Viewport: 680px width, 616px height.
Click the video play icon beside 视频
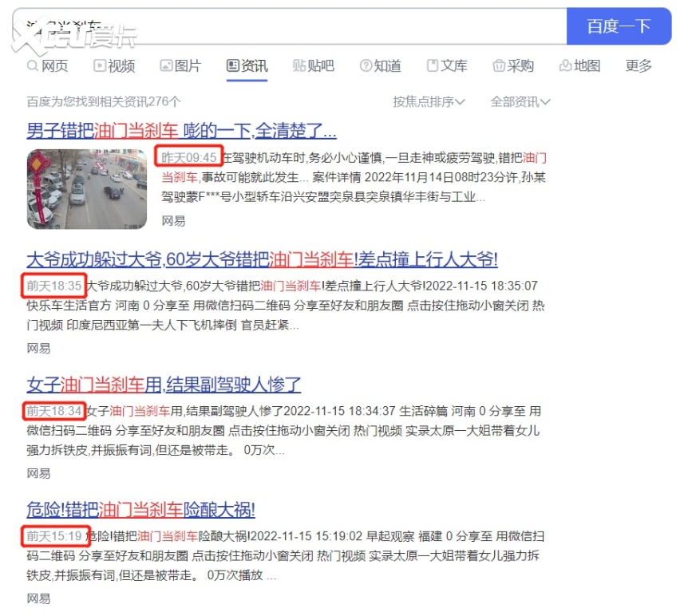100,66
